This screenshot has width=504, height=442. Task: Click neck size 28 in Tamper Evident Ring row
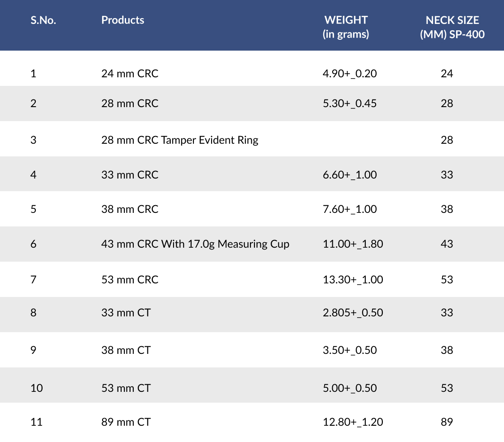point(447,140)
